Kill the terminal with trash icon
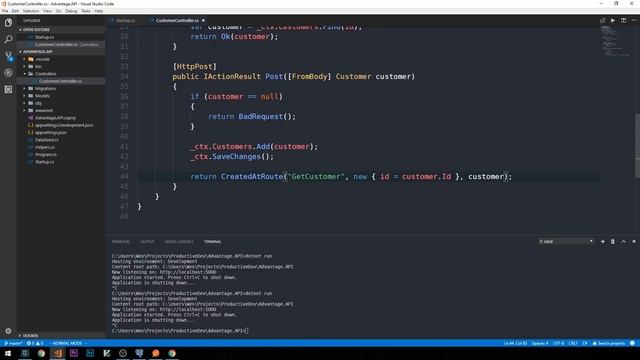The image size is (640, 360). [613, 242]
